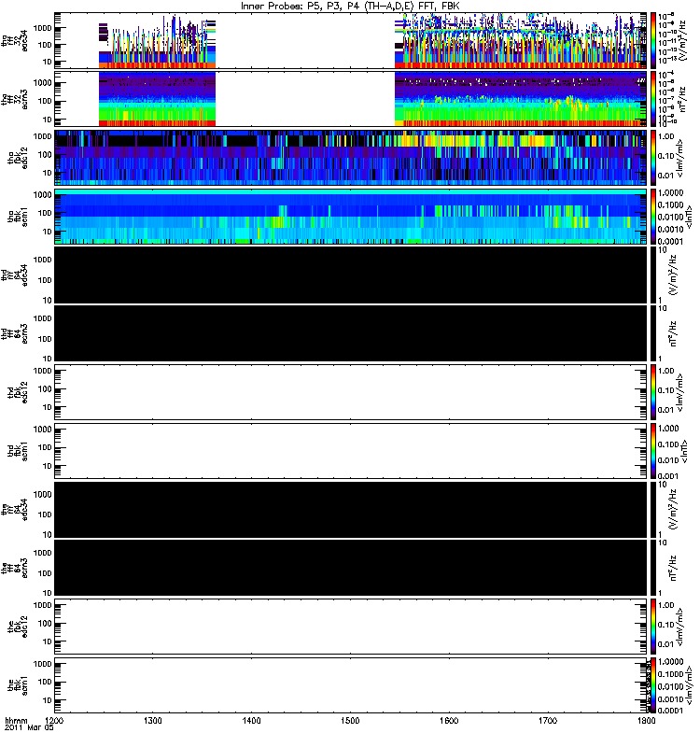
Task: Click the '1400' time axis label
Action: pos(251,721)
